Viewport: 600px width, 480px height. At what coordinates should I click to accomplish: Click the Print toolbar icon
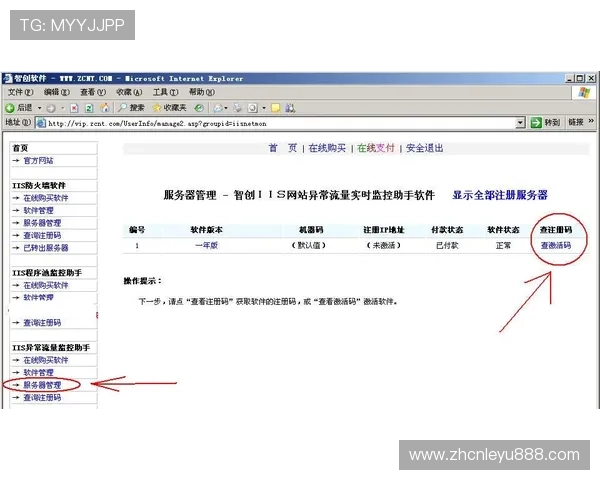click(x=238, y=108)
